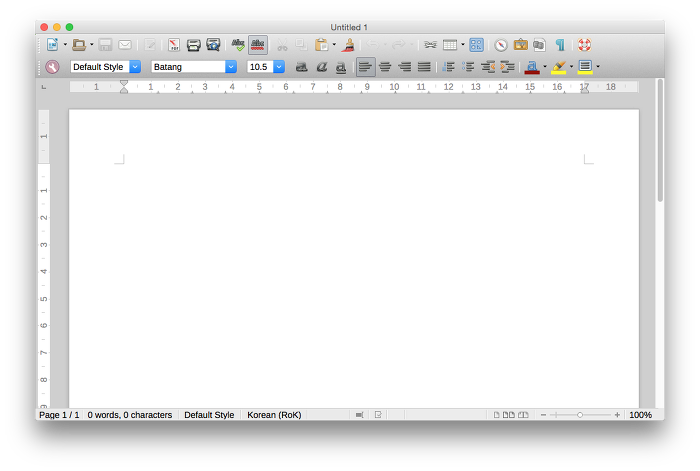Toggle Italic formatting
This screenshot has height=471, width=700.
coord(321,67)
